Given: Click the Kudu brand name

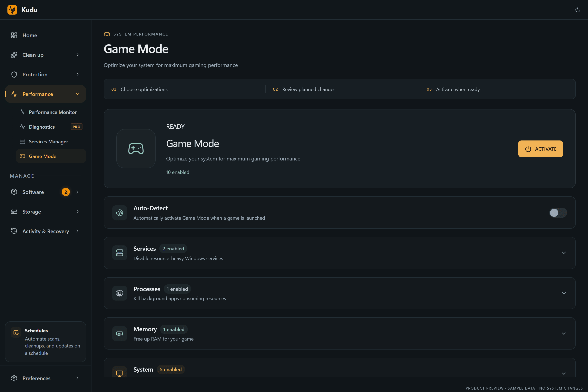Looking at the screenshot, I should coord(29,10).
